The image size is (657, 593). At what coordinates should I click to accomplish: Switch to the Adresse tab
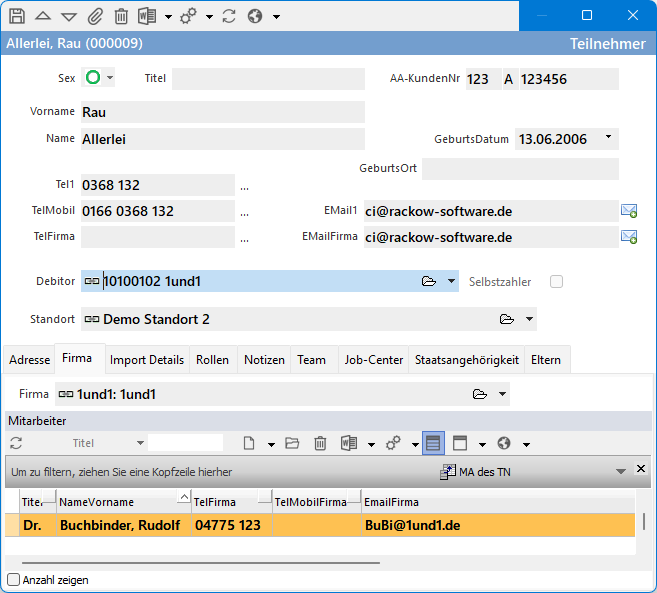tap(29, 360)
